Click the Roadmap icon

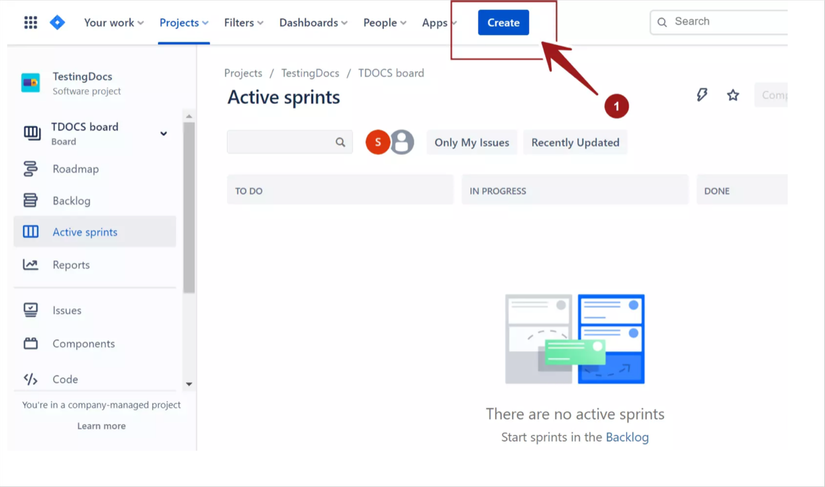31,169
